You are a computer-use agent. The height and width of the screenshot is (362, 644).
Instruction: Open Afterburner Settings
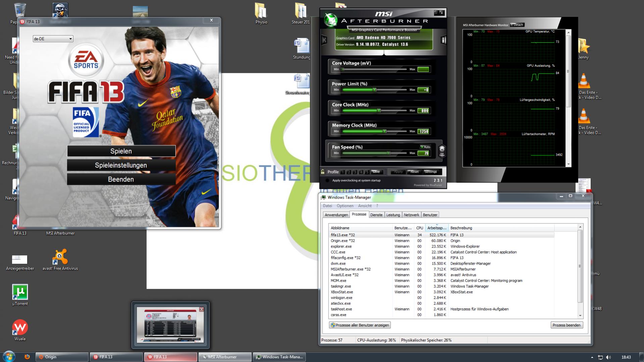click(431, 172)
